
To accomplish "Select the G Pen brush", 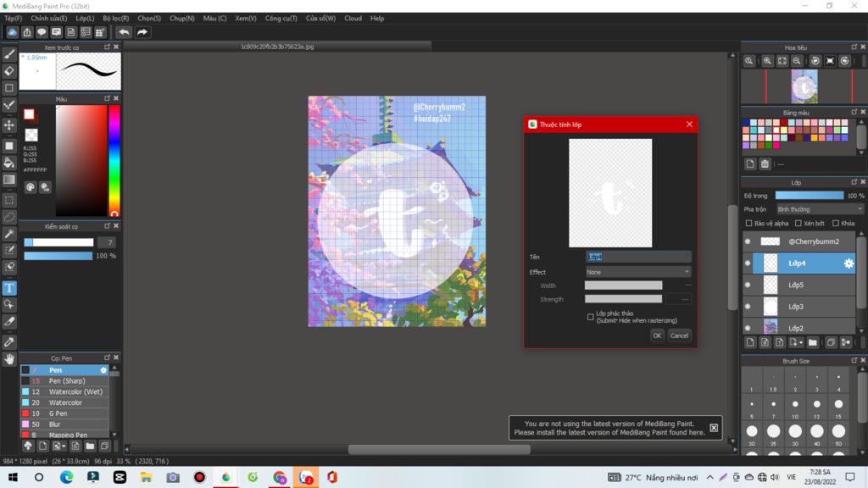I will tap(64, 413).
